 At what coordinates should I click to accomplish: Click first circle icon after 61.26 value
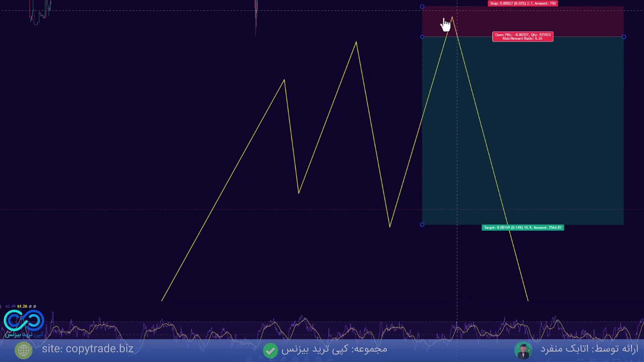coord(30,306)
